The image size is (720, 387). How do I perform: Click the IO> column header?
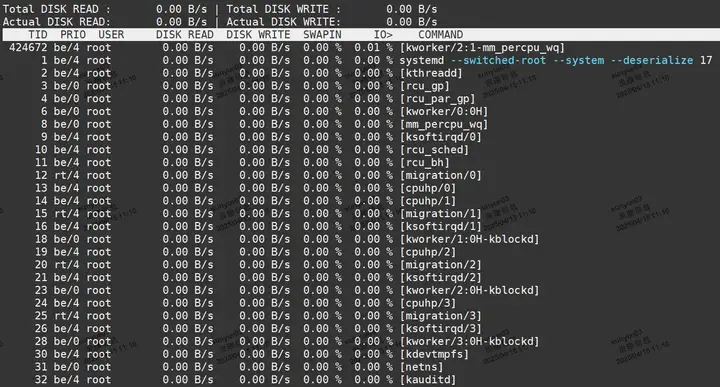(383, 35)
